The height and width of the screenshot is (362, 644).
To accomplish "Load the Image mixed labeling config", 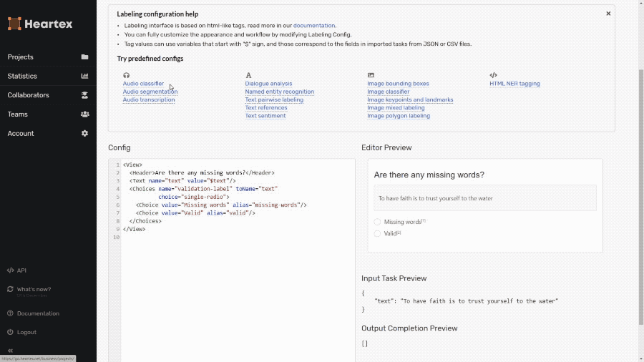I will 396,107.
